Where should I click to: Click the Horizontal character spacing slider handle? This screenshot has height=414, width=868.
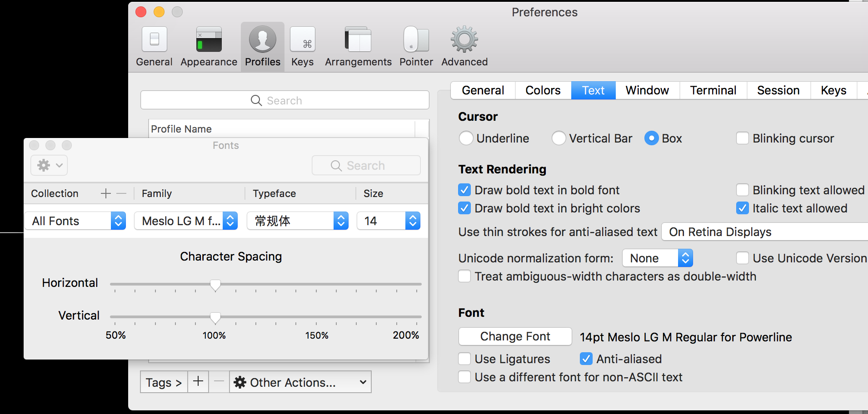pos(215,285)
